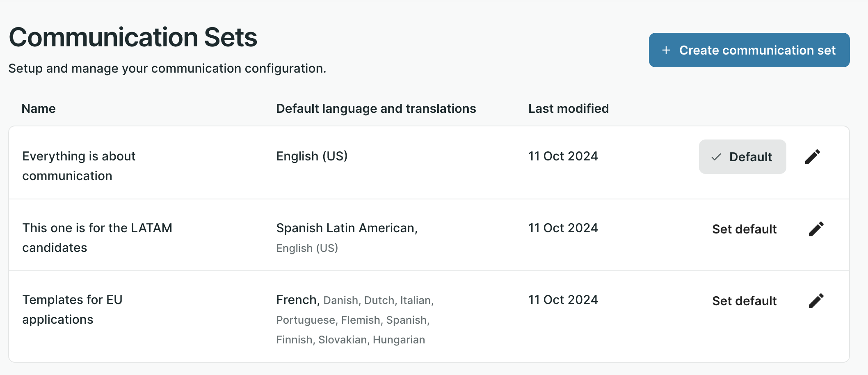Sort by Last modified column header

click(568, 108)
